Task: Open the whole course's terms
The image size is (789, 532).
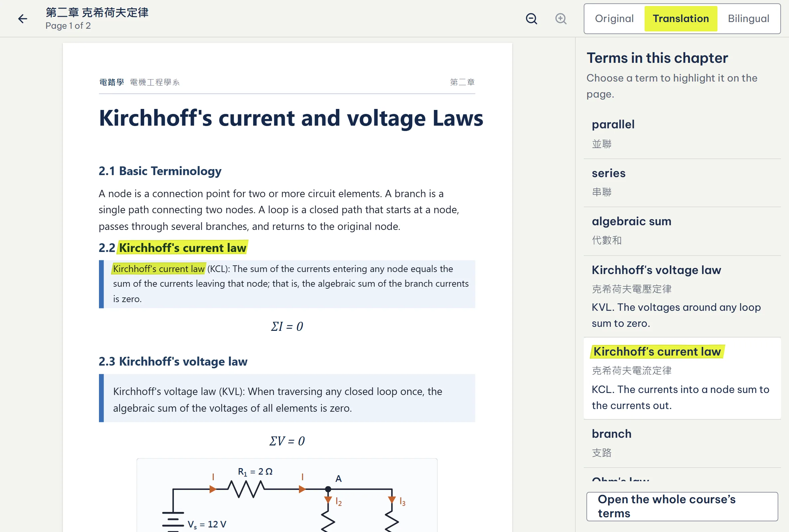Action: [682, 506]
